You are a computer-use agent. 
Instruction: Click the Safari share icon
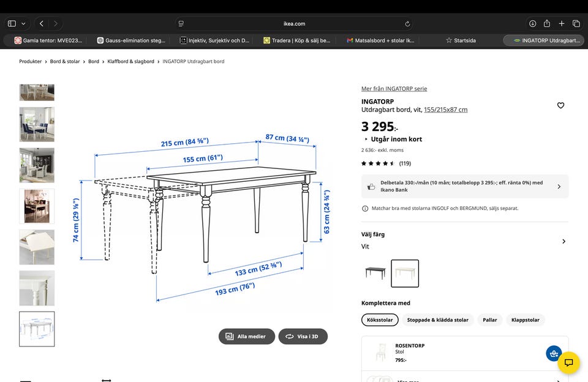(x=547, y=23)
